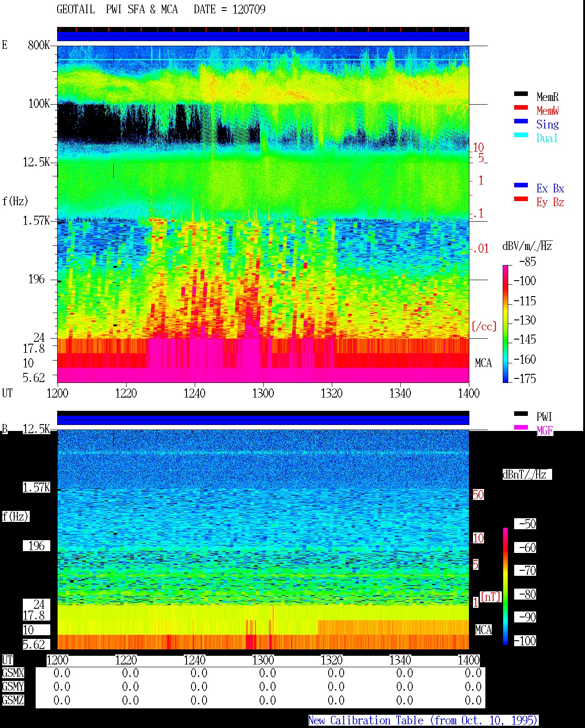Screen dimensions: 585x728
Task: Click the 100K frequency axis label
Action: (x=39, y=104)
